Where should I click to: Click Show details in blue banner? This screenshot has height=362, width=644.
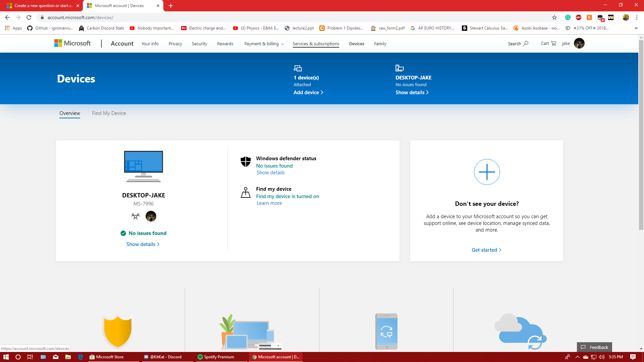pyautogui.click(x=412, y=93)
